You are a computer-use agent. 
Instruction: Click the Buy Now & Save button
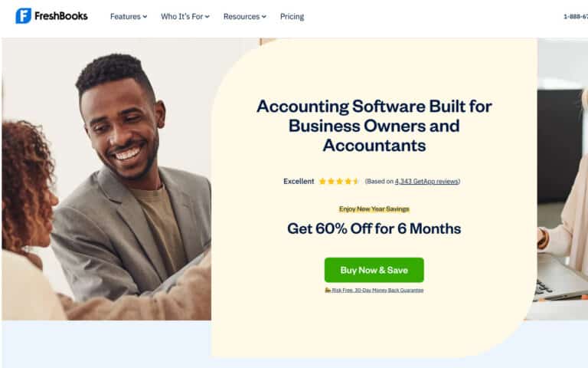tap(374, 270)
